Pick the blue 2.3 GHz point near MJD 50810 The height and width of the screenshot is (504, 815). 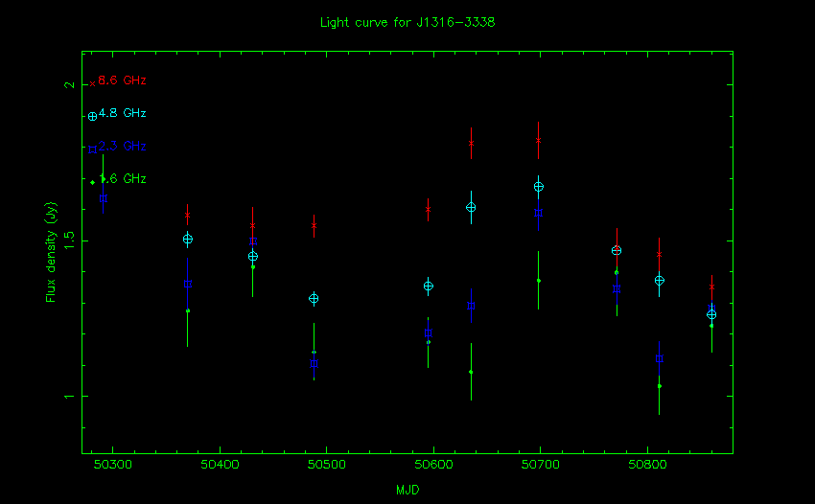coord(659,358)
